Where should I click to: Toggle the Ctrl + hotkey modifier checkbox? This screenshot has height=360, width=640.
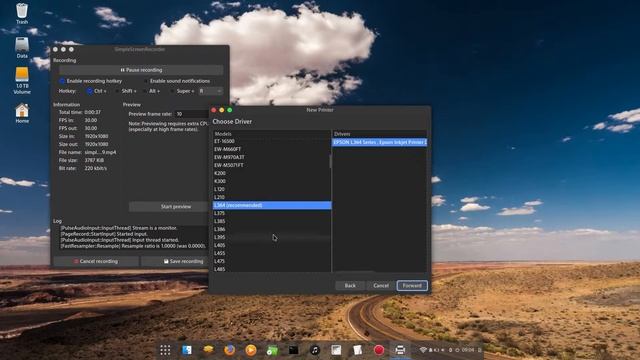(x=90, y=91)
